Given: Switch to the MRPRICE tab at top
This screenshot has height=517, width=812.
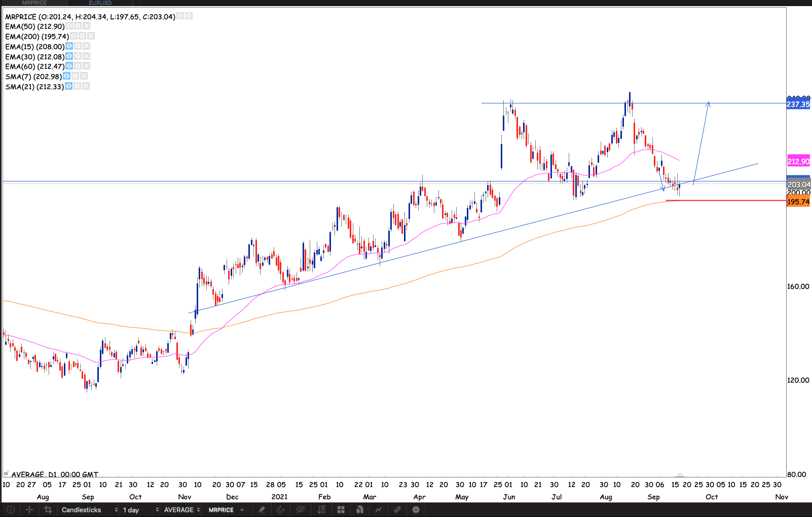Looking at the screenshot, I should click(x=34, y=3).
